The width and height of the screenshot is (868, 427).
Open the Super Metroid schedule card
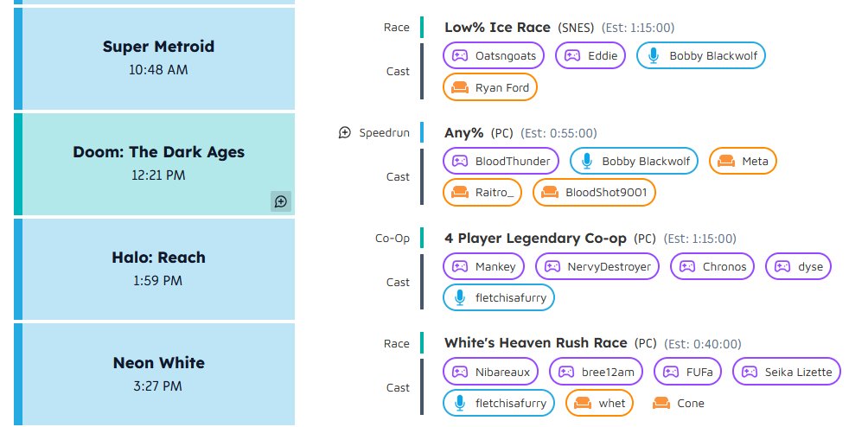click(x=155, y=59)
